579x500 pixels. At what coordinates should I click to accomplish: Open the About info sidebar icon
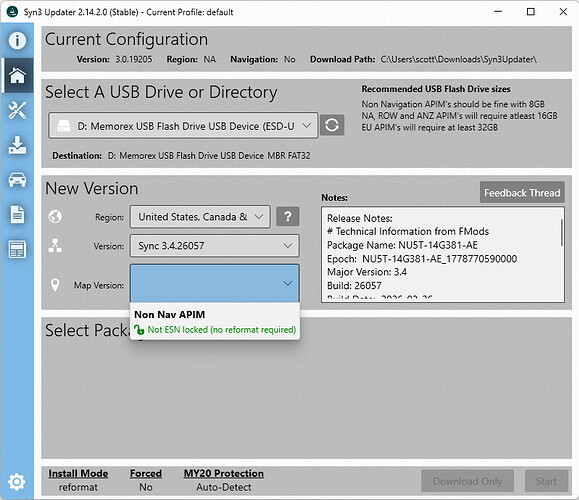point(17,40)
